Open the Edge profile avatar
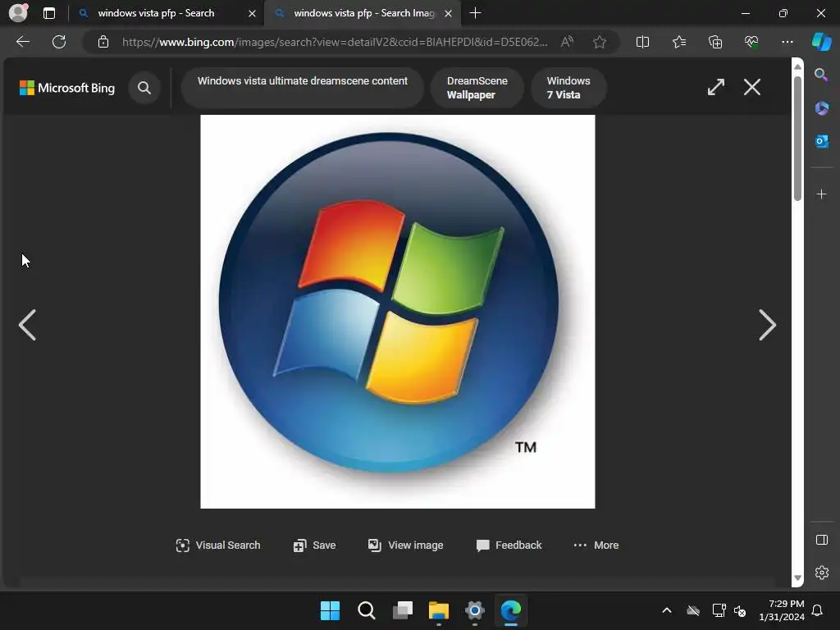Image resolution: width=840 pixels, height=630 pixels. point(18,12)
